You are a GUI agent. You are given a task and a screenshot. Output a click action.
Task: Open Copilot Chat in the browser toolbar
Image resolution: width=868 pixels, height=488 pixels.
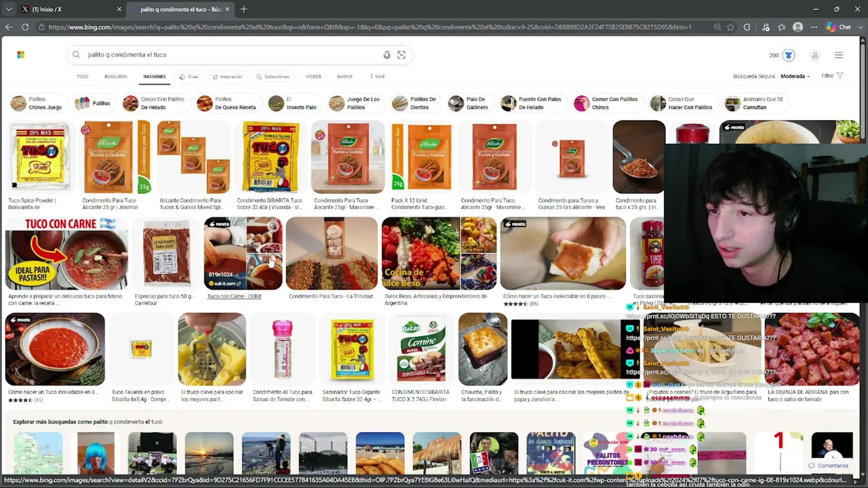point(839,27)
